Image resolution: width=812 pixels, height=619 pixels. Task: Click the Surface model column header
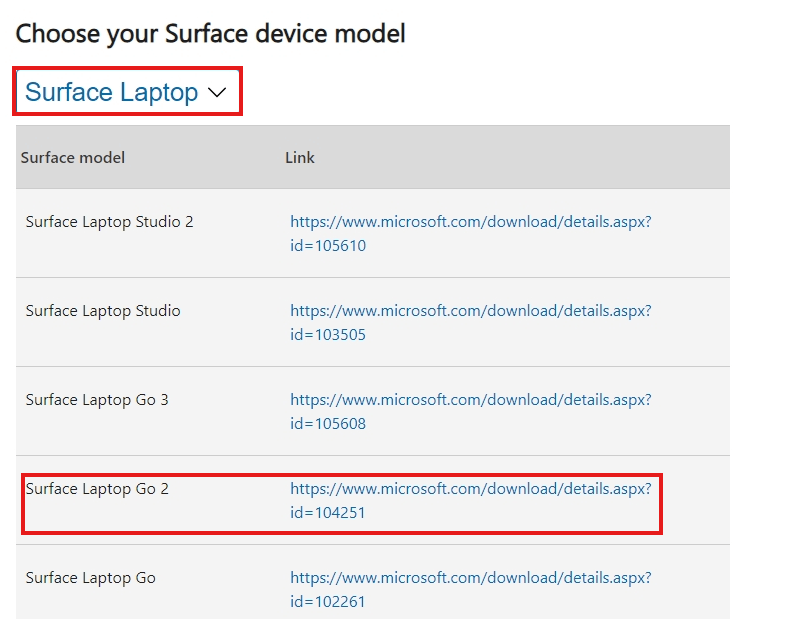pos(73,157)
